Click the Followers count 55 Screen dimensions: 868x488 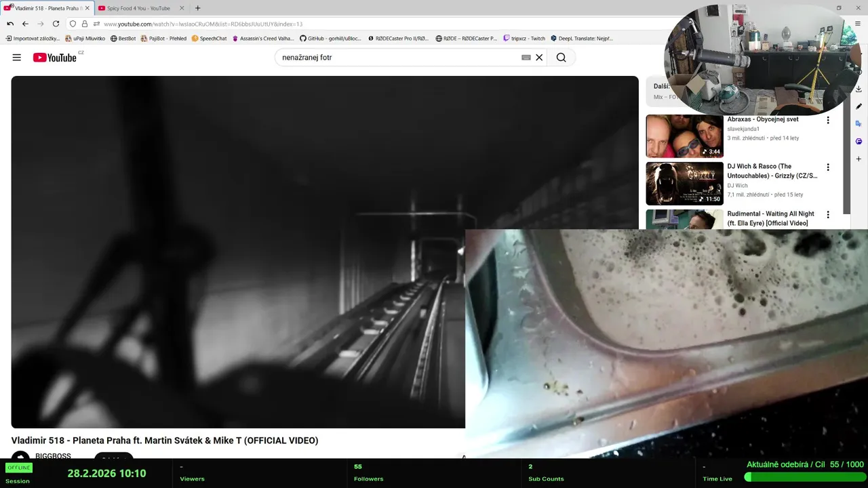[358, 466]
